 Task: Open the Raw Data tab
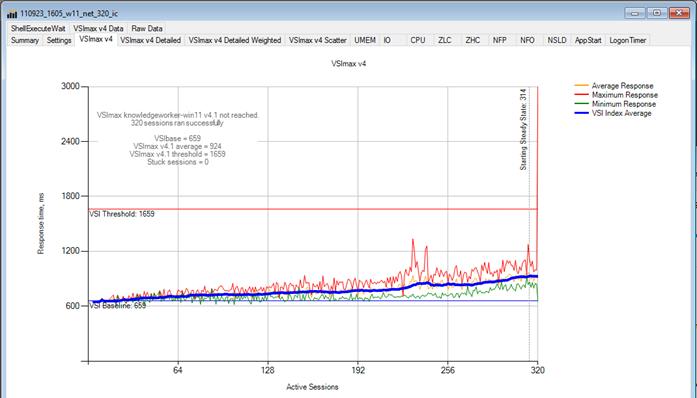(x=147, y=28)
